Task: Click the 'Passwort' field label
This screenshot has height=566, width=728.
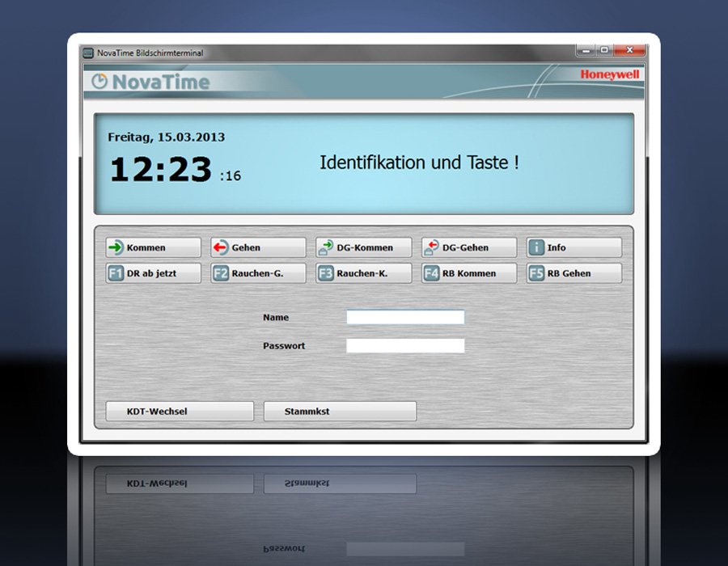Action: (x=284, y=345)
